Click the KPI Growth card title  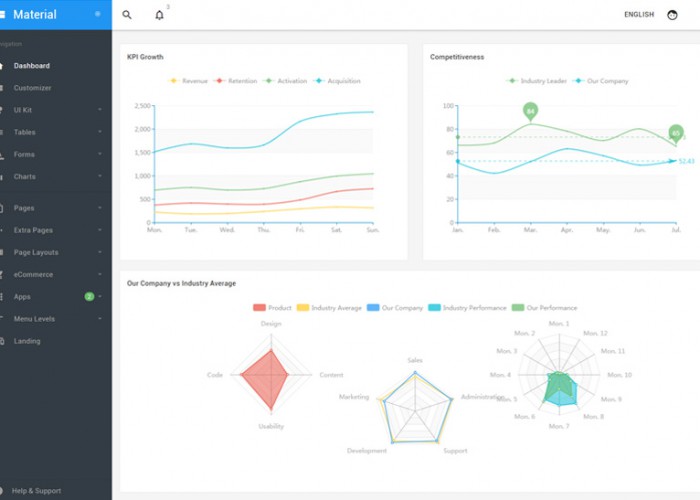[145, 57]
